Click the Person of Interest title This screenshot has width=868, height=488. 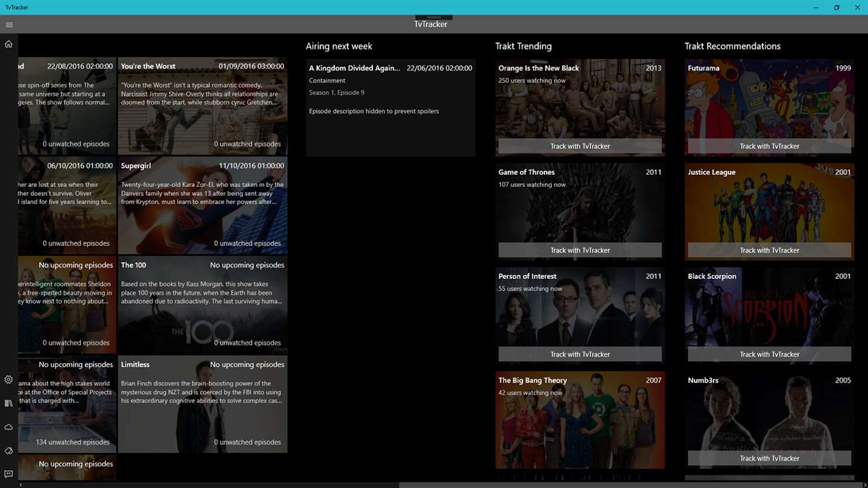(527, 277)
